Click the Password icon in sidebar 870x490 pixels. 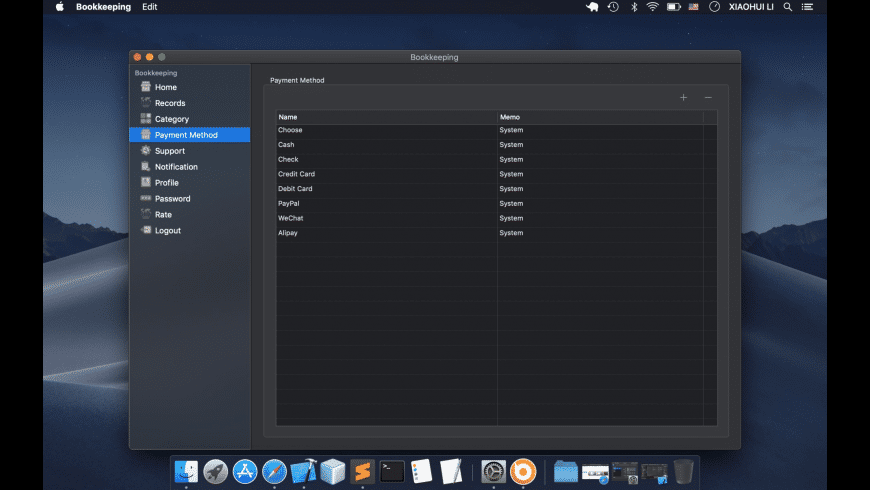146,198
